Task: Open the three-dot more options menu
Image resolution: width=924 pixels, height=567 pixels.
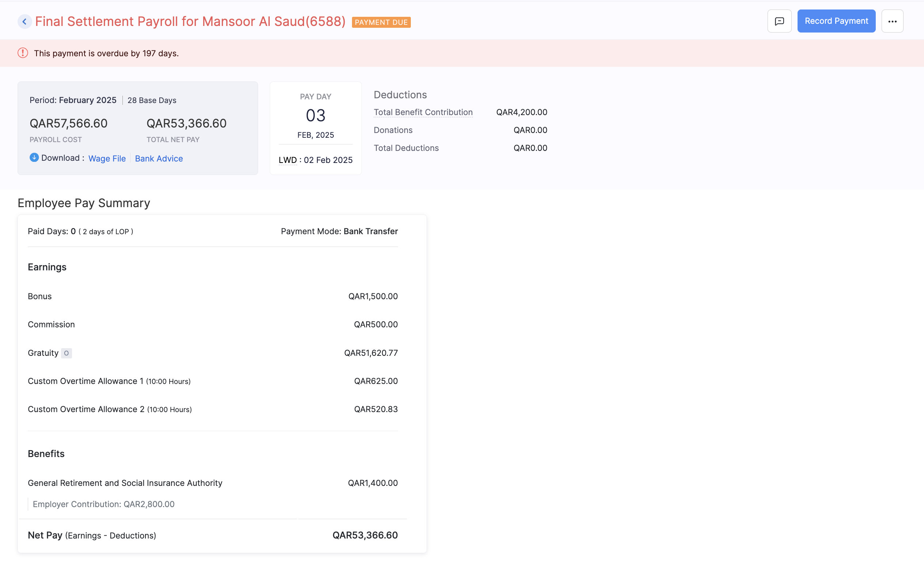Action: (x=892, y=22)
